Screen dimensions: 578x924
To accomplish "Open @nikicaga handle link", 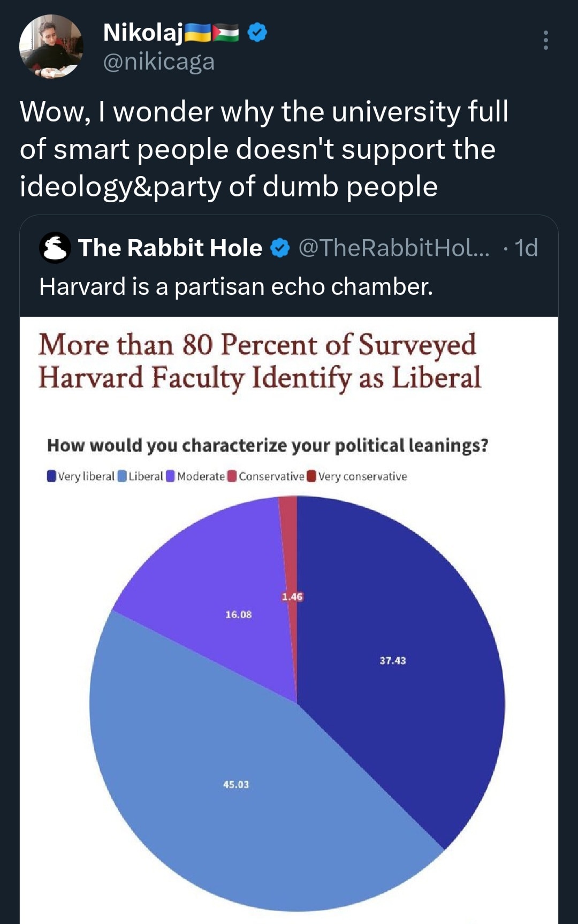I will coord(159,62).
